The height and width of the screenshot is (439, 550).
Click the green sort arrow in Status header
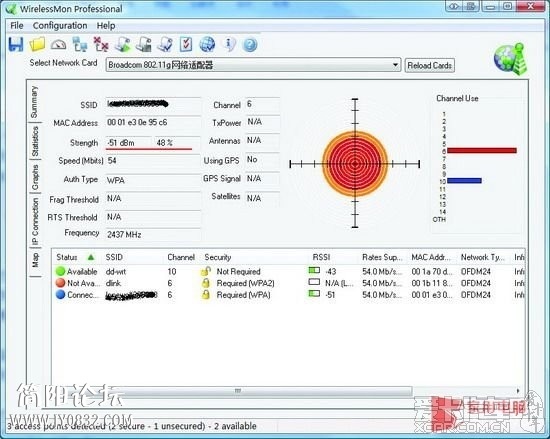pos(91,257)
